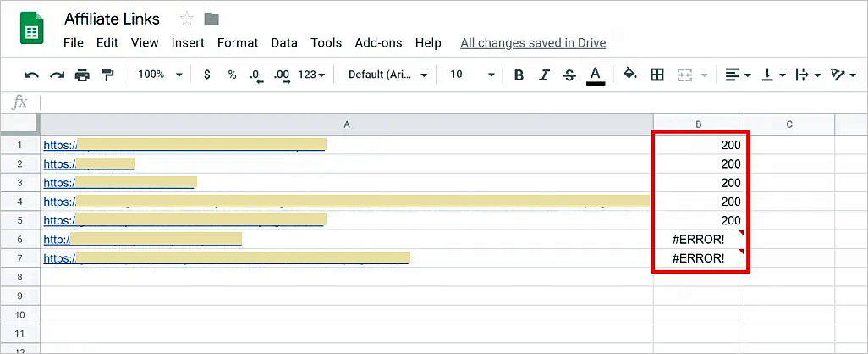The width and height of the screenshot is (868, 354).
Task: Open the 100% zoom dropdown
Action: [x=160, y=75]
